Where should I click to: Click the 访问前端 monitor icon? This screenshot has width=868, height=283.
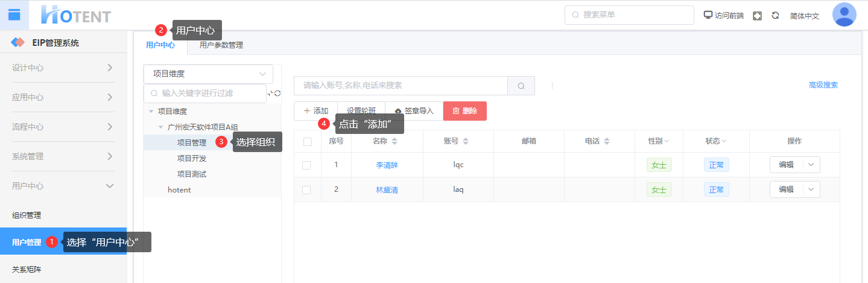pos(708,15)
